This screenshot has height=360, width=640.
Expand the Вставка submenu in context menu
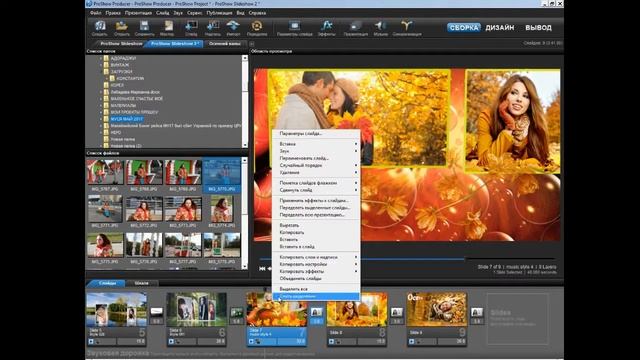(316, 144)
